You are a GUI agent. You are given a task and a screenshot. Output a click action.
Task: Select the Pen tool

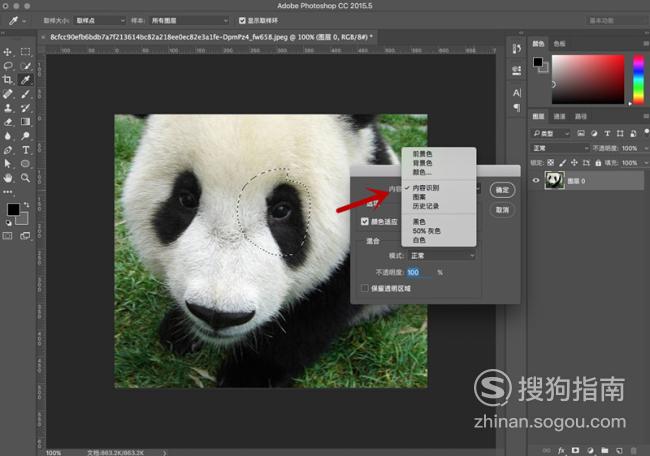pyautogui.click(x=7, y=150)
